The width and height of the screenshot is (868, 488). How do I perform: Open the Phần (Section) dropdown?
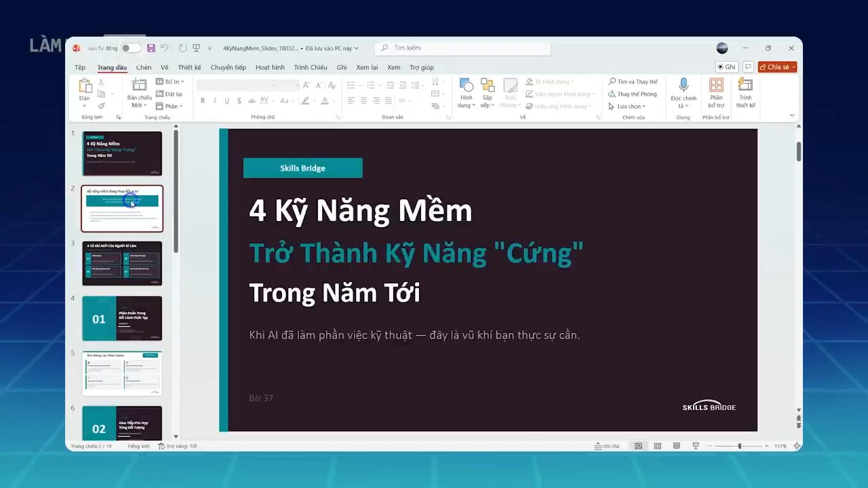[169, 106]
